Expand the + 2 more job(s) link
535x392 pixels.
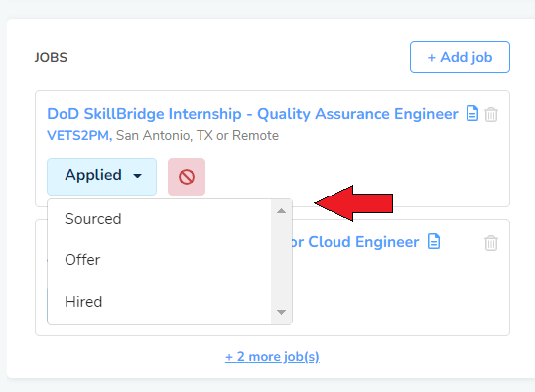pyautogui.click(x=272, y=357)
